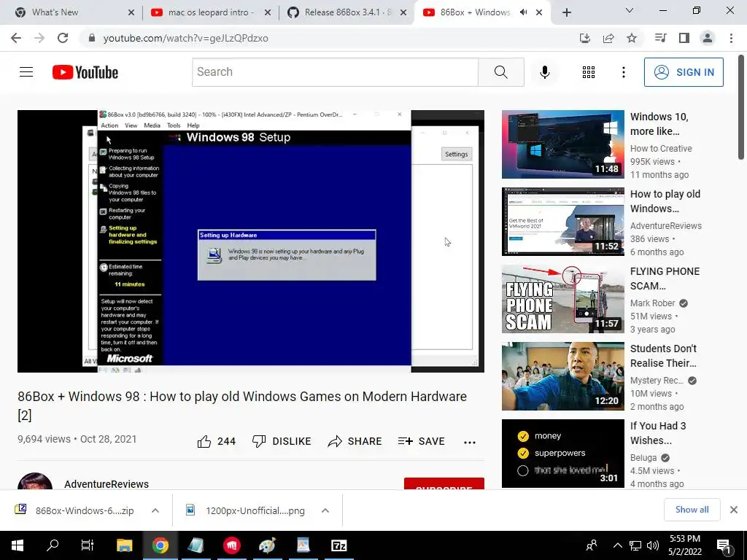Close the downloads bar
This screenshot has height=560, width=747.
point(734,510)
